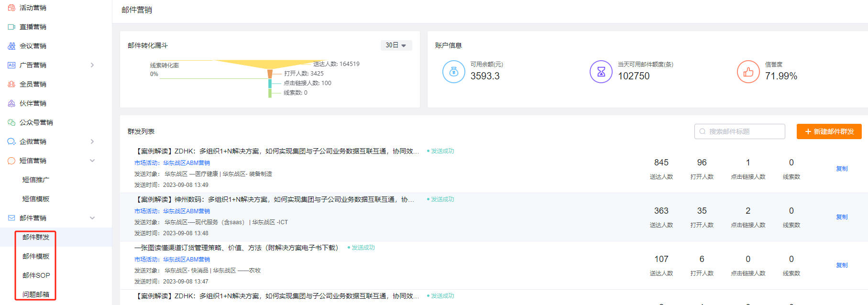868x305 pixels.
Task: Click the 邮件营销 envelope icon
Action: [11, 218]
